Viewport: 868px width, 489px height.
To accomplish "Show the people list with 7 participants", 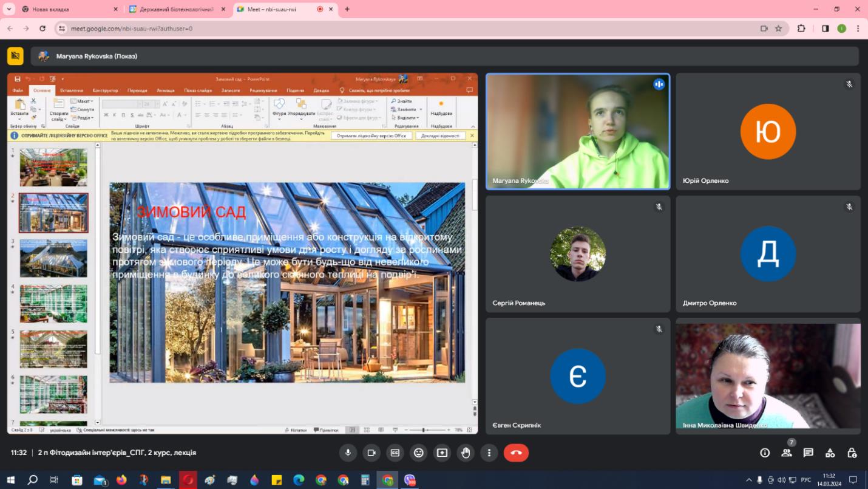I will pyautogui.click(x=786, y=453).
